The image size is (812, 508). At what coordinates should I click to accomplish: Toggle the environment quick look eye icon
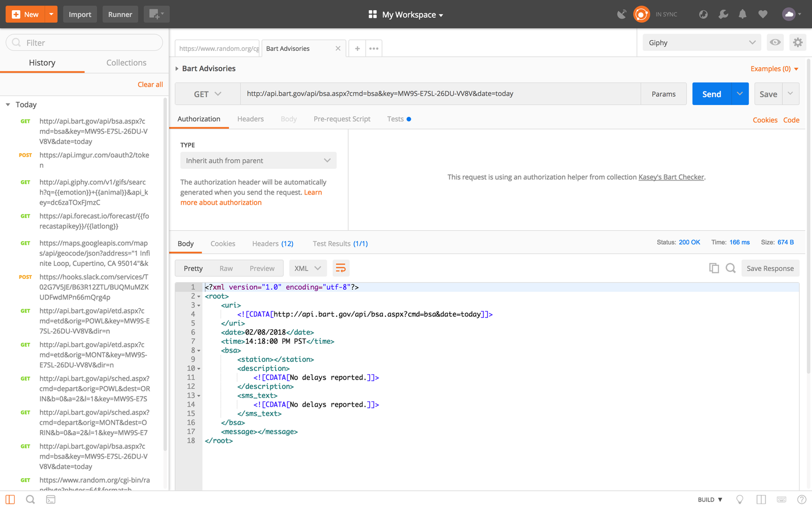(775, 42)
